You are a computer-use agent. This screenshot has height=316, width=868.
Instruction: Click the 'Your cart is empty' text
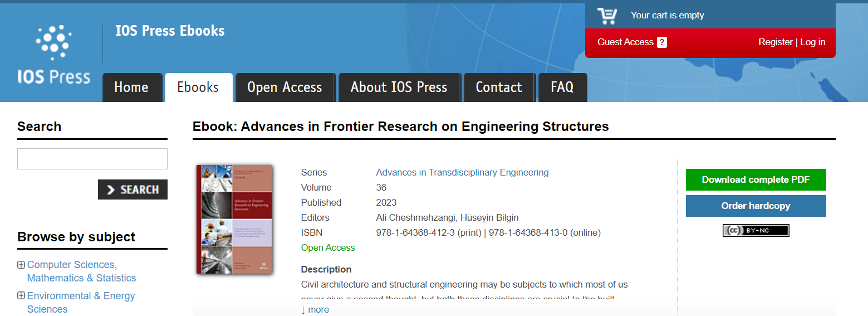(667, 16)
